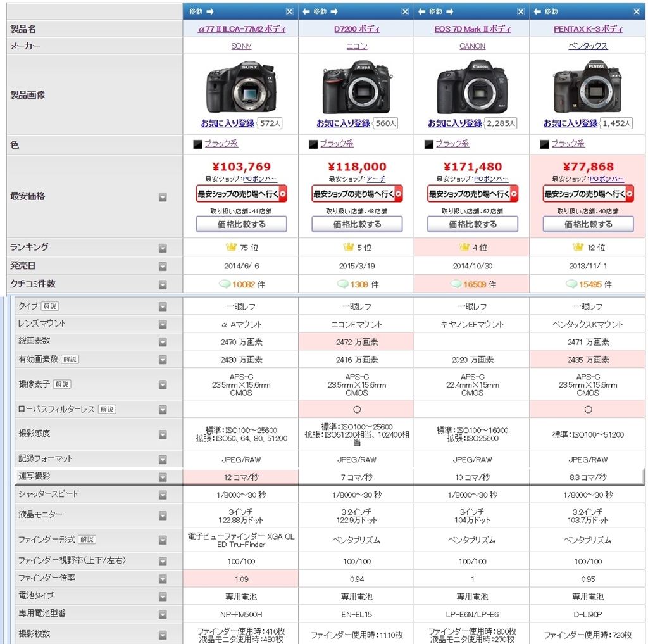648x644 pixels.
Task: Open ファインダー倍率 row dropdown arrow
Action: 163,579
